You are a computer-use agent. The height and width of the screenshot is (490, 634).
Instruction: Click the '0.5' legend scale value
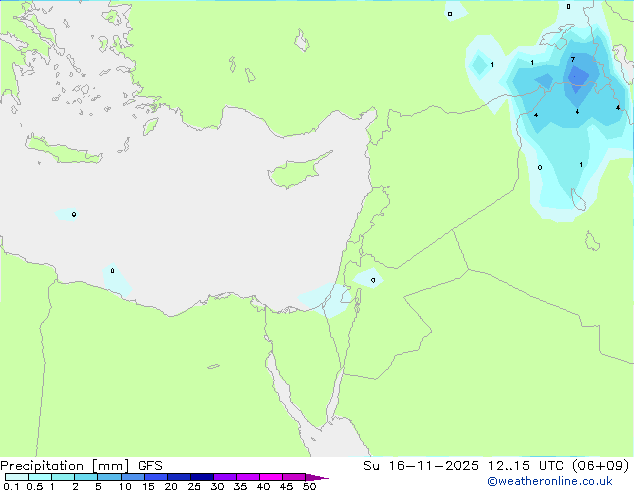pos(34,486)
